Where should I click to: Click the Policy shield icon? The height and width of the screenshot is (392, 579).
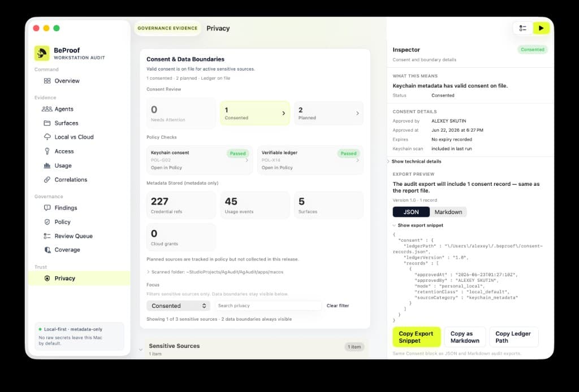tap(47, 221)
